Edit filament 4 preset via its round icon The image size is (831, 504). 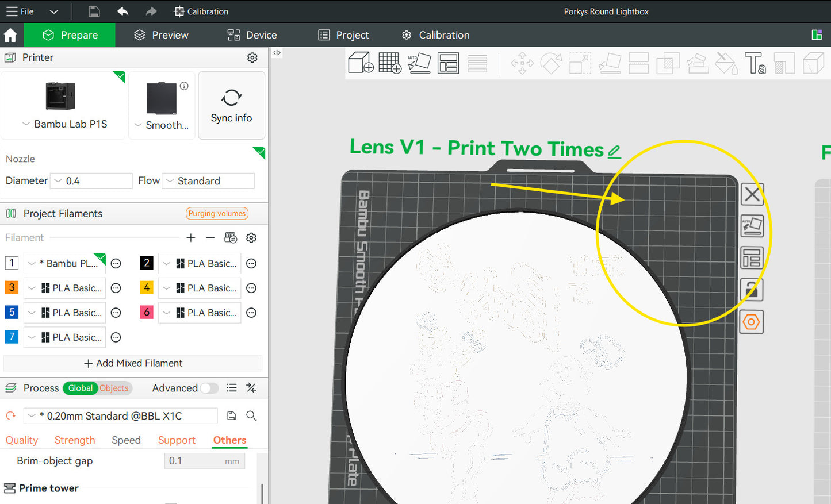pos(251,288)
